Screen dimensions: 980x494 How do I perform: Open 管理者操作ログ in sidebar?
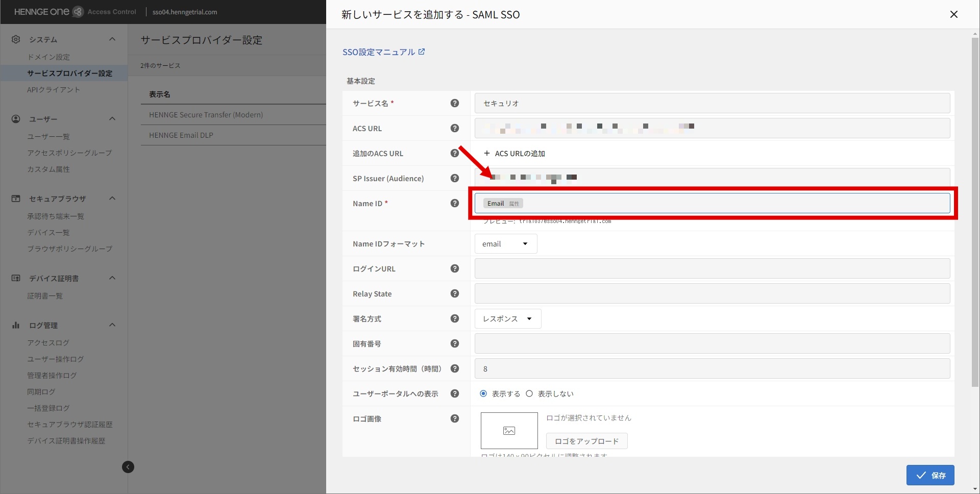(52, 376)
